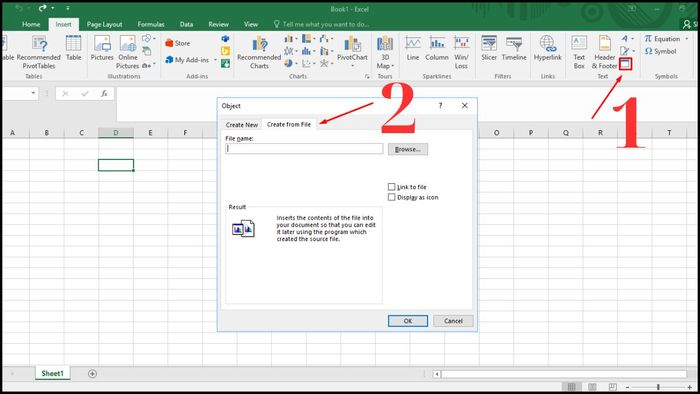The image size is (700, 394).
Task: Switch to Create New tab in Object dialog
Action: [x=242, y=124]
